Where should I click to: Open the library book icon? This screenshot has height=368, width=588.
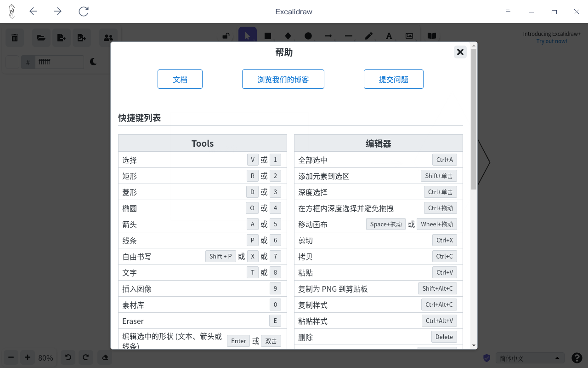tap(432, 36)
